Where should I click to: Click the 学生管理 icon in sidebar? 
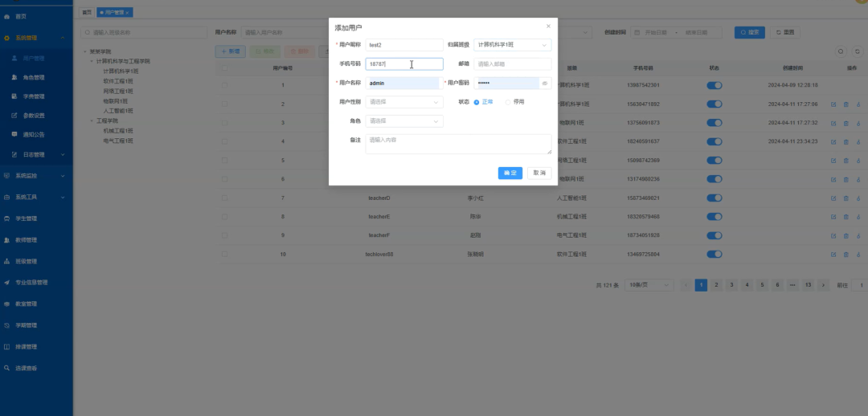coord(6,218)
